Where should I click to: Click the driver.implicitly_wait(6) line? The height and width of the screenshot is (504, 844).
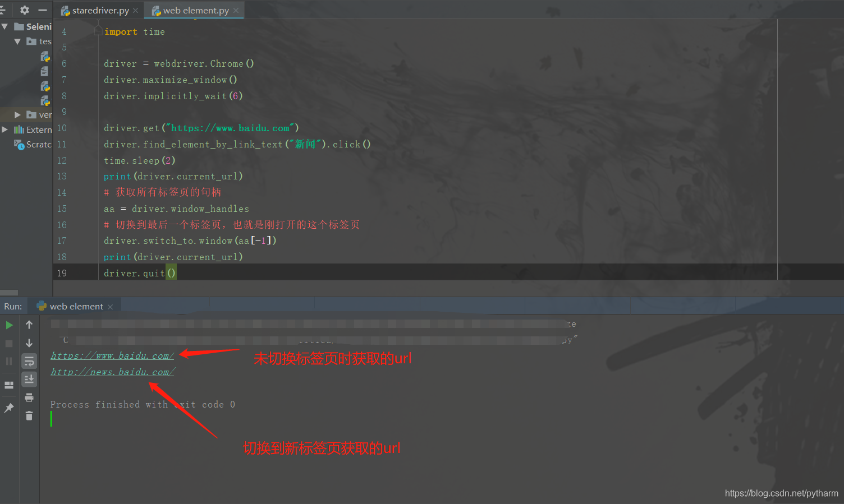pos(173,96)
